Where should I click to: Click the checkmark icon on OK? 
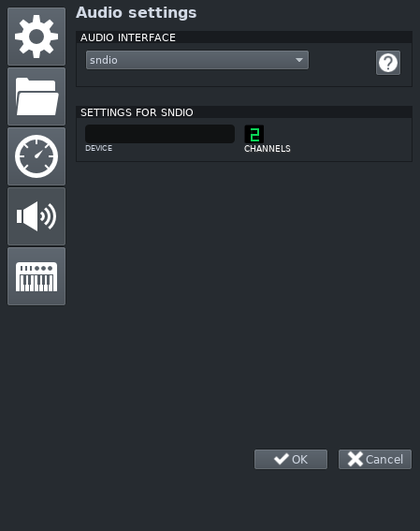281,459
